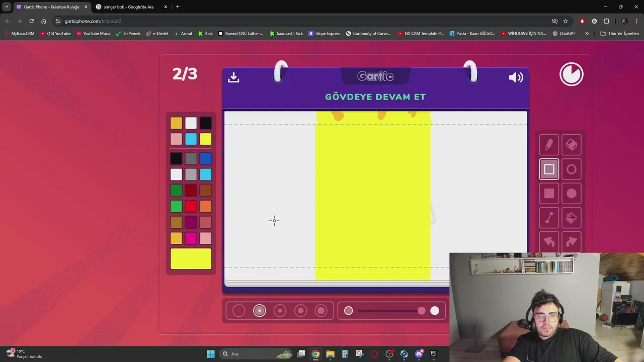Select the eraser tool
Image resolution: width=644 pixels, height=362 pixels.
tap(572, 145)
